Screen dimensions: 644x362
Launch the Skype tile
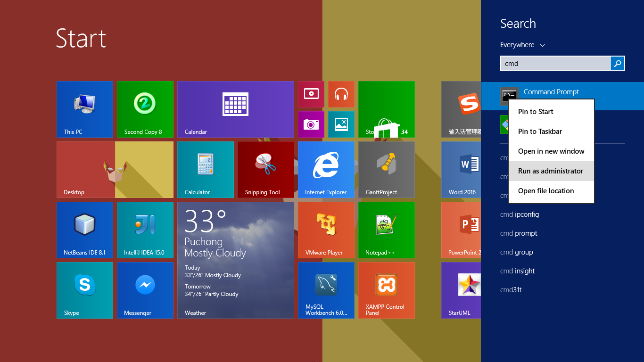click(85, 290)
